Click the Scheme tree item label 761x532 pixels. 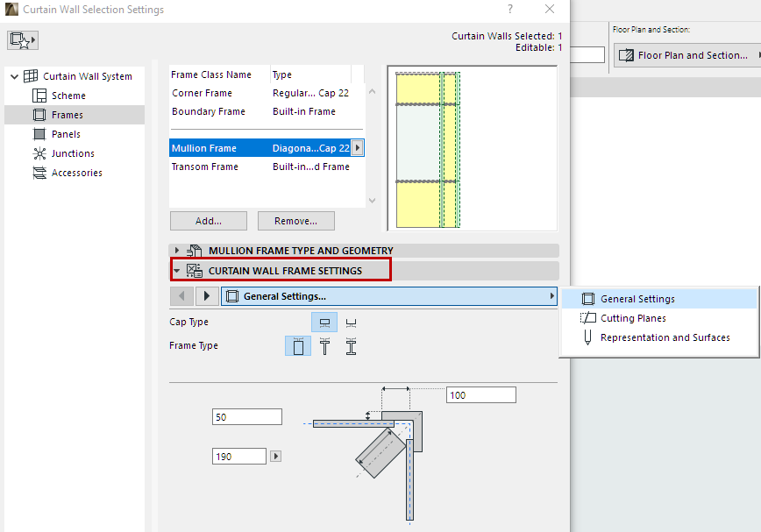[68, 96]
